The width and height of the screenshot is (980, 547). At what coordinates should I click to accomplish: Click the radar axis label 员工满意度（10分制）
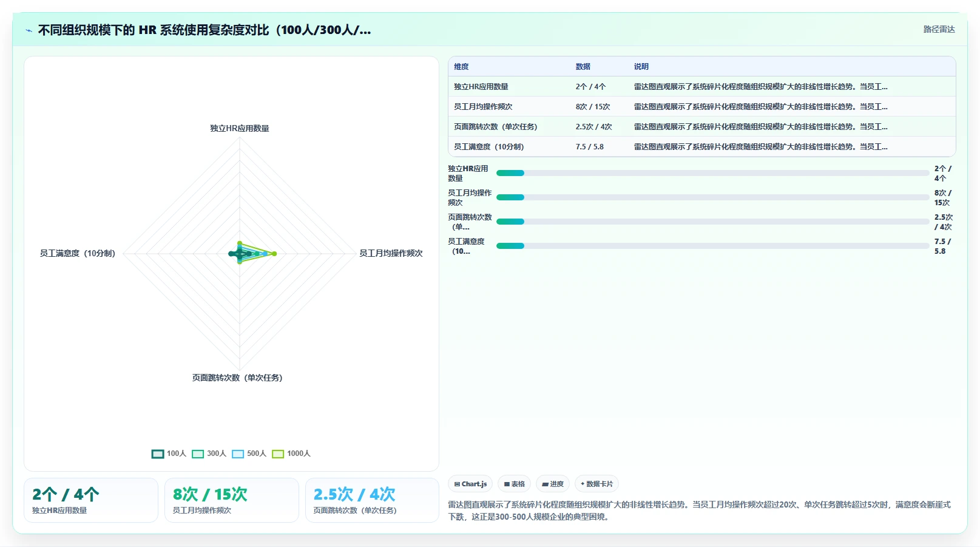click(x=78, y=253)
